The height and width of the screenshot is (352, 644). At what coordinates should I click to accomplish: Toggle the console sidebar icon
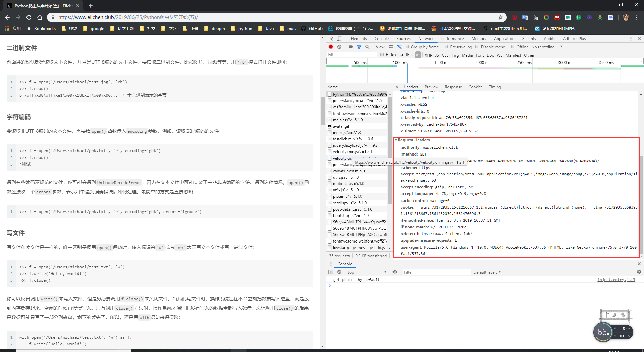click(x=331, y=272)
